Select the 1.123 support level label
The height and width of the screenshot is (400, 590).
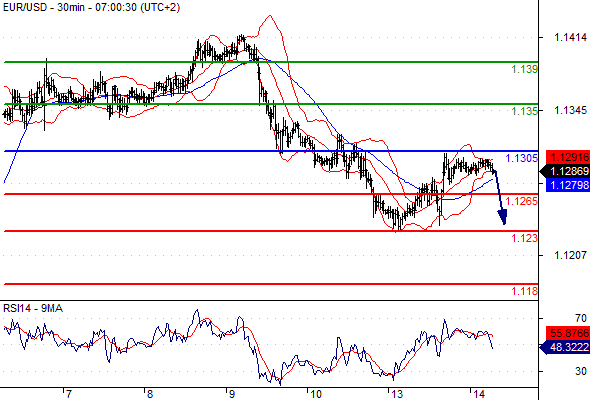[x=525, y=238]
